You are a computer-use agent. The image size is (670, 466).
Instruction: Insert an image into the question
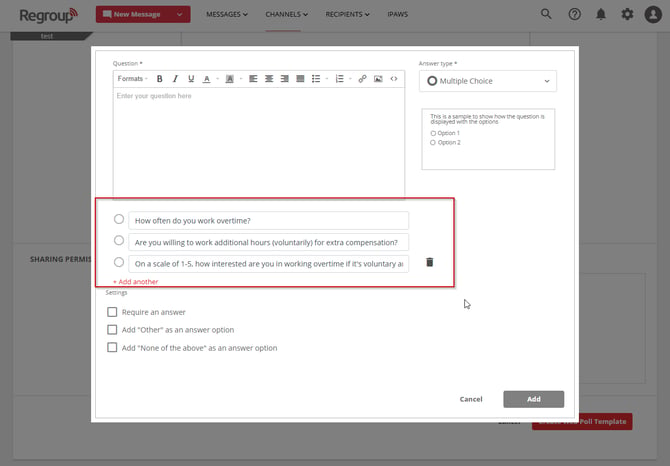378,79
